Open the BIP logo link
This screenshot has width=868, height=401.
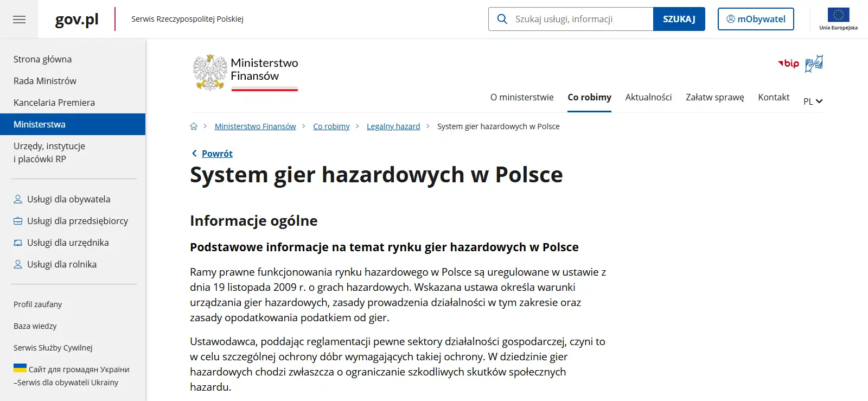coord(788,63)
